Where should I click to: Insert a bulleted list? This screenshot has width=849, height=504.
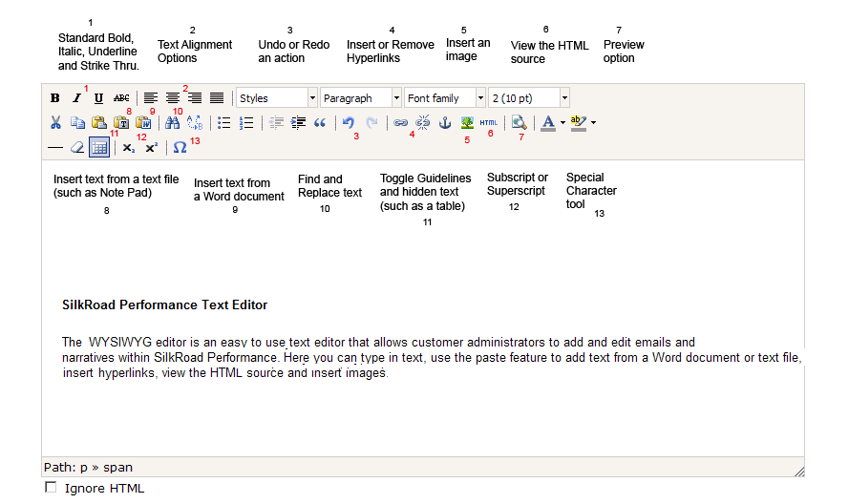[x=223, y=123]
